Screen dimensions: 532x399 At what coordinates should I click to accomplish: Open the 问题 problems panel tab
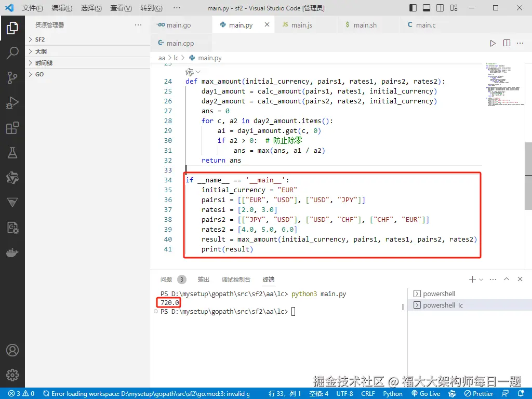(166, 279)
